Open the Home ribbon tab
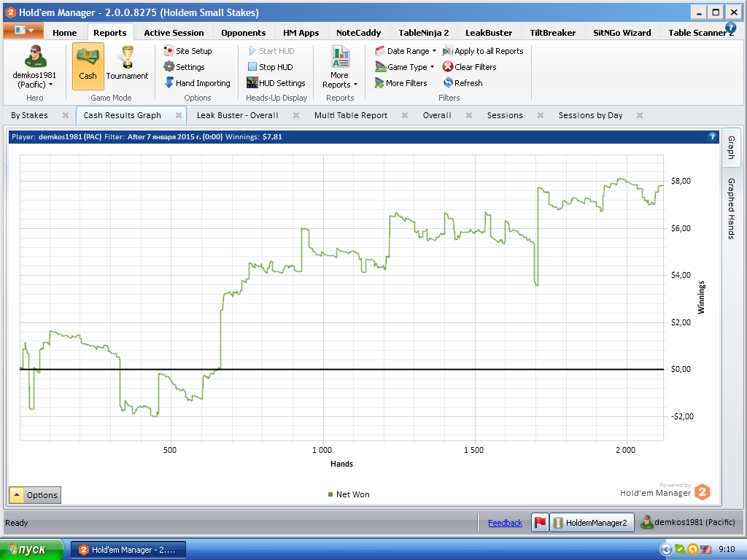The image size is (747, 560). click(x=65, y=33)
